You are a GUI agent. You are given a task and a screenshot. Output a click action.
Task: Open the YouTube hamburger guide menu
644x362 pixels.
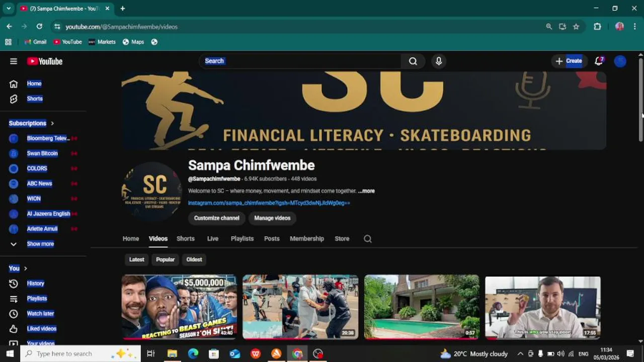point(14,61)
